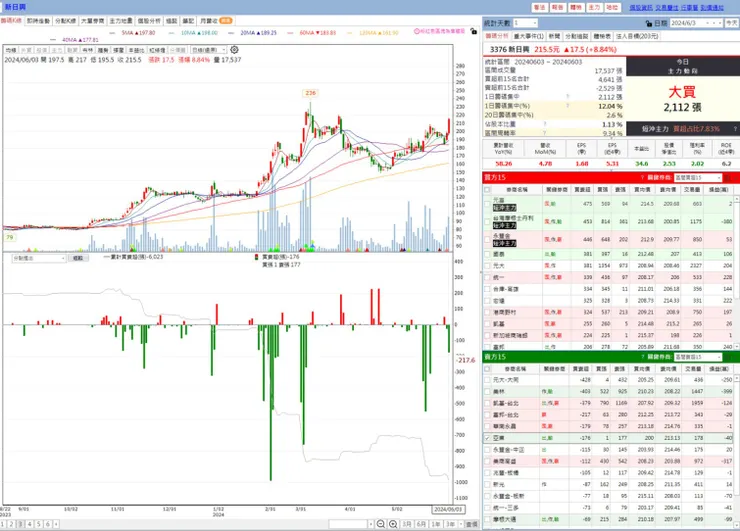Uncheck the 亞東 seller row checkbox

pyautogui.click(x=487, y=438)
